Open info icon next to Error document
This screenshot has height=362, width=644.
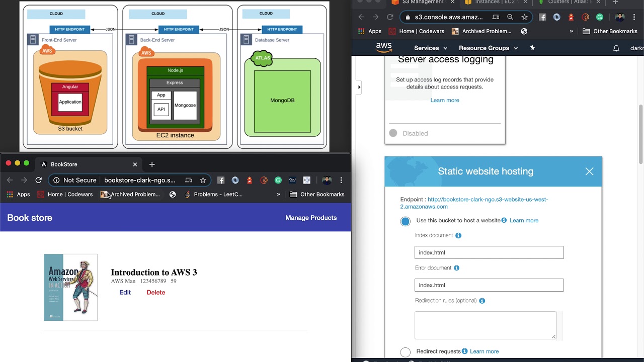tap(457, 268)
